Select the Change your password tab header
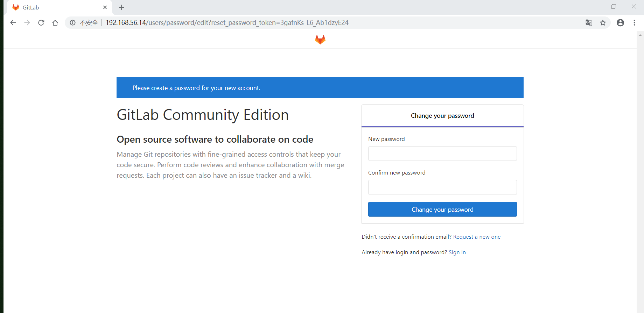644x313 pixels. point(442,116)
